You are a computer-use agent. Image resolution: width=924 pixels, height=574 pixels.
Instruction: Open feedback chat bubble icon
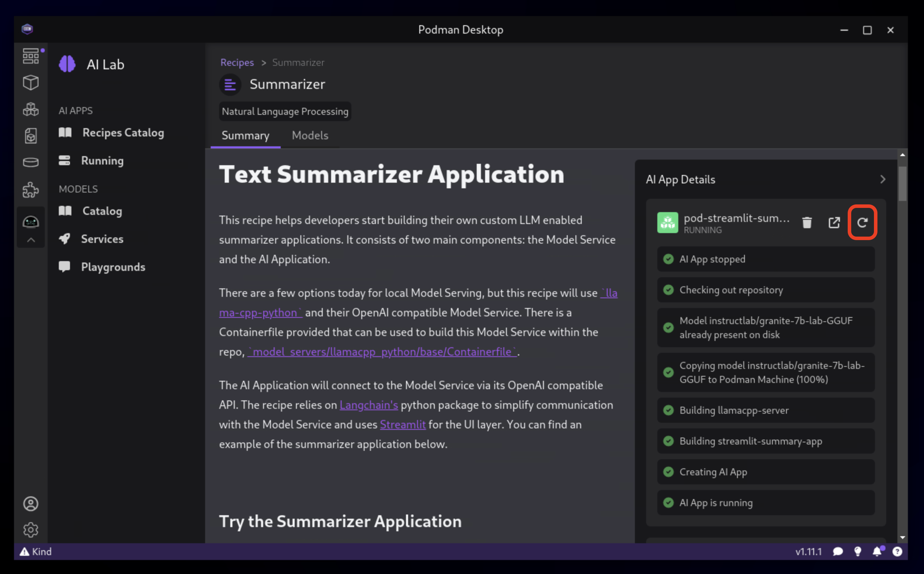[838, 552]
